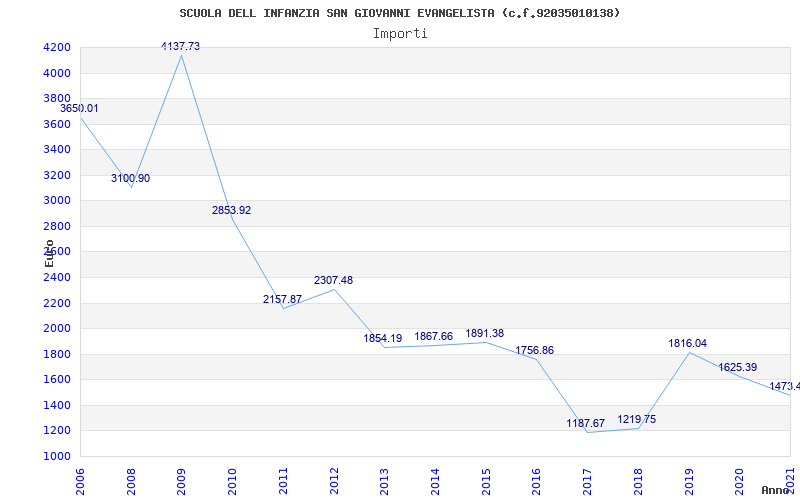Select the 2017 x-axis label

pyautogui.click(x=587, y=481)
